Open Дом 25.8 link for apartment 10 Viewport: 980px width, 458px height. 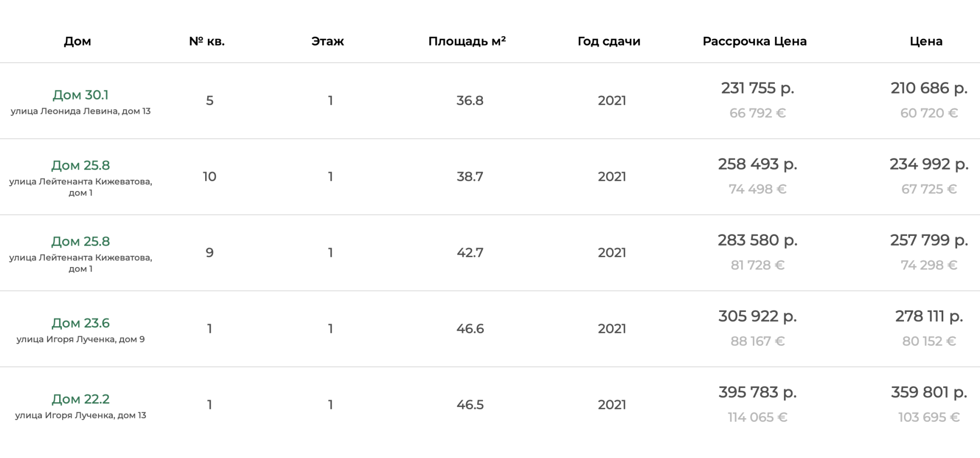click(x=81, y=165)
